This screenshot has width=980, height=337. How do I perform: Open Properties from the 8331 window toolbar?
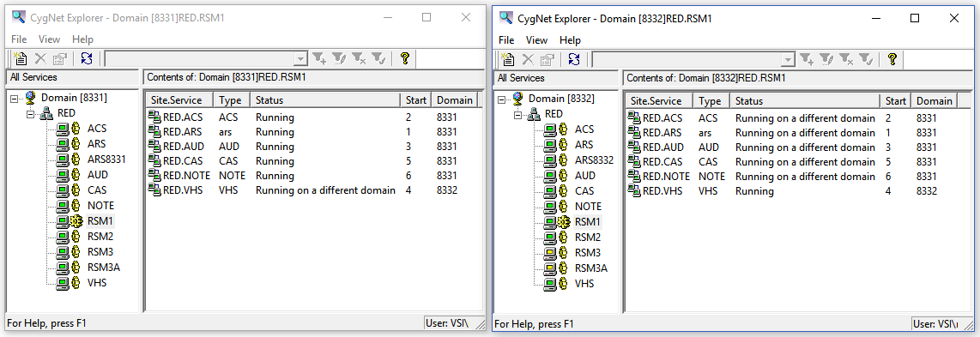coord(60,58)
